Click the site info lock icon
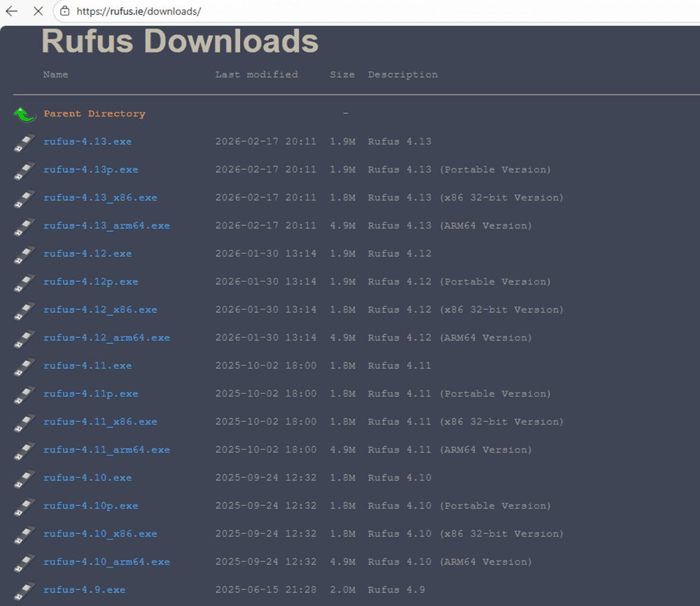 64,11
